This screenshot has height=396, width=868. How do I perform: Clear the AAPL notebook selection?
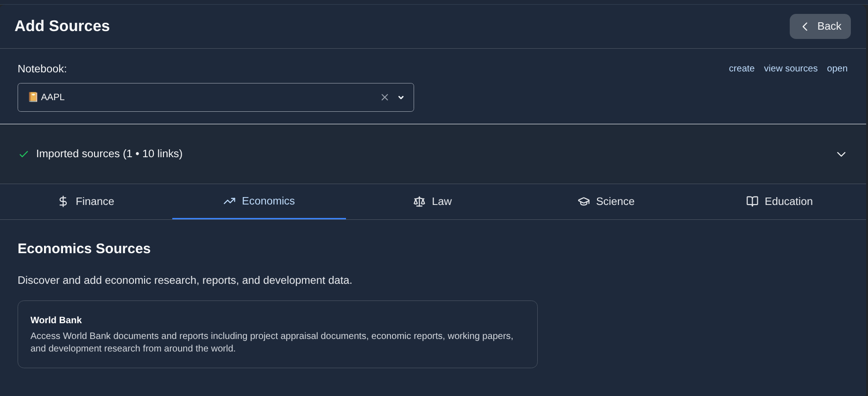point(384,97)
